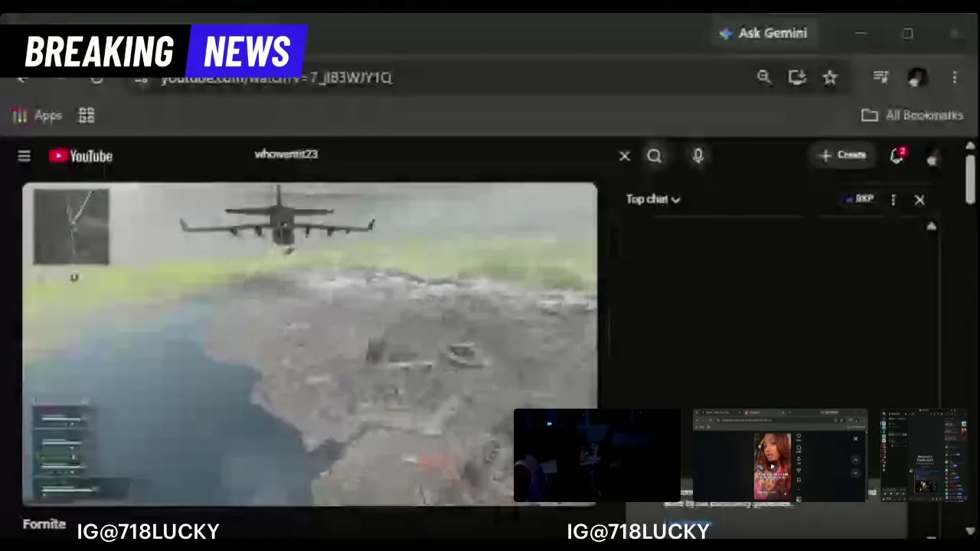This screenshot has width=980, height=551.
Task: Click the page scrollbar up arrow
Action: pyautogui.click(x=971, y=145)
